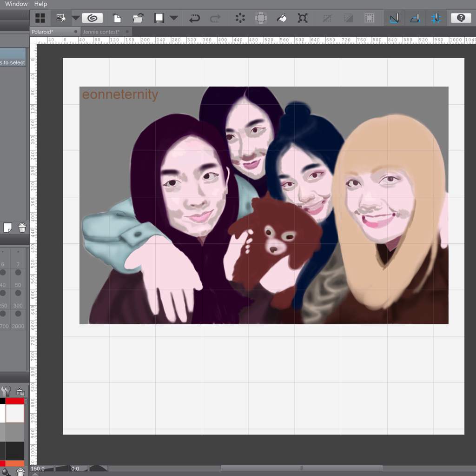
Task: Open the Window menu
Action: click(x=16, y=4)
